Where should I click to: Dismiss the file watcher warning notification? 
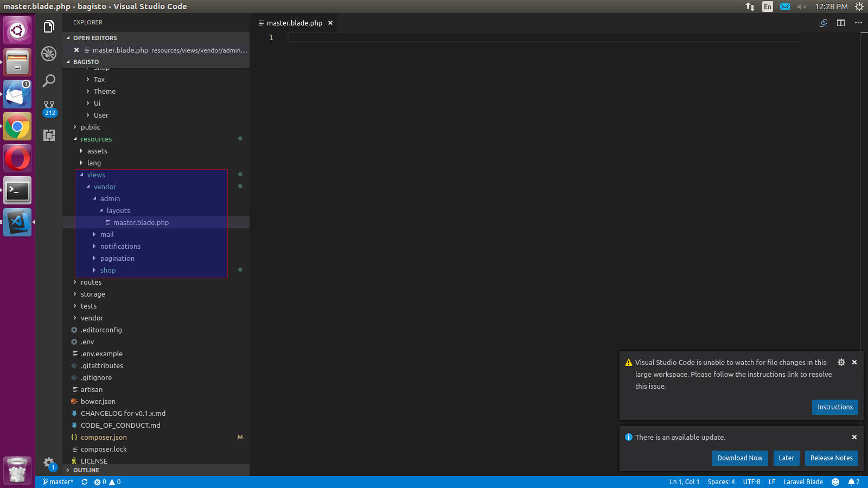click(854, 362)
